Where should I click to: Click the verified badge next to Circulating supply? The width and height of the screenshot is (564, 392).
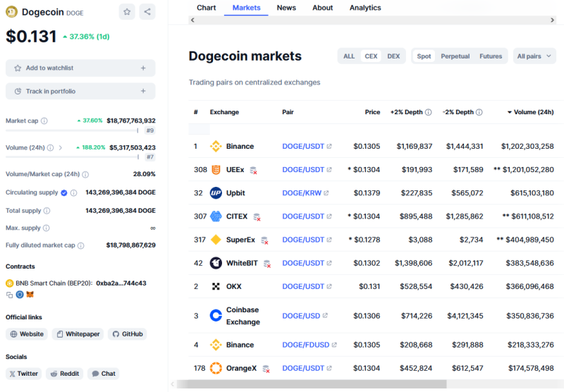tap(64, 192)
